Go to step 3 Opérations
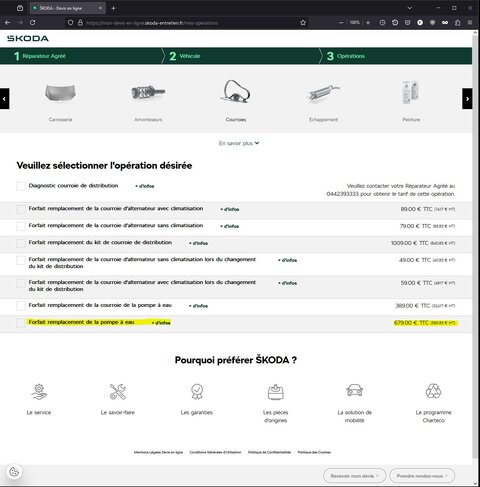 [x=345, y=56]
